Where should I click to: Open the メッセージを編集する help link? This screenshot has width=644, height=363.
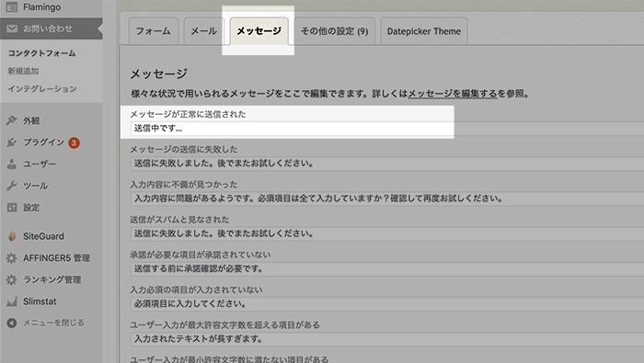click(453, 94)
